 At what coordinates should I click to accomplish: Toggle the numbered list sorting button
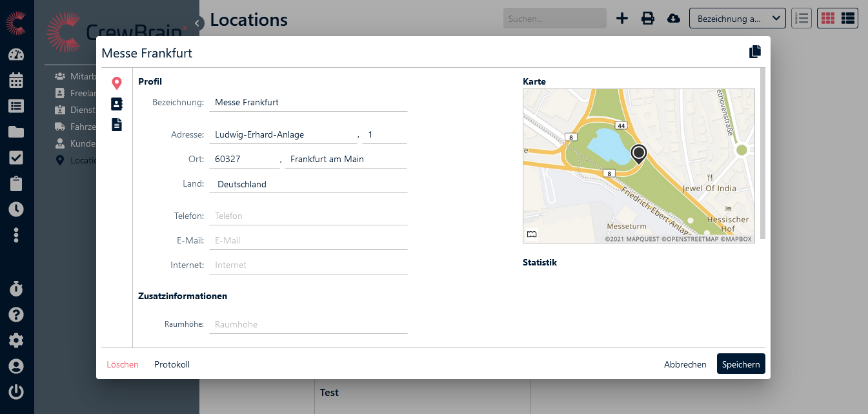[x=801, y=18]
